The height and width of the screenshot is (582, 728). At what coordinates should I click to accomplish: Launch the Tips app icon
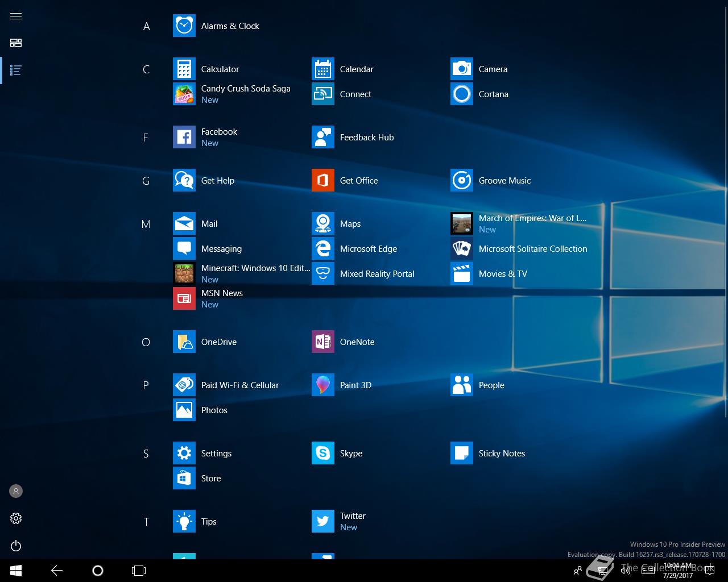184,522
